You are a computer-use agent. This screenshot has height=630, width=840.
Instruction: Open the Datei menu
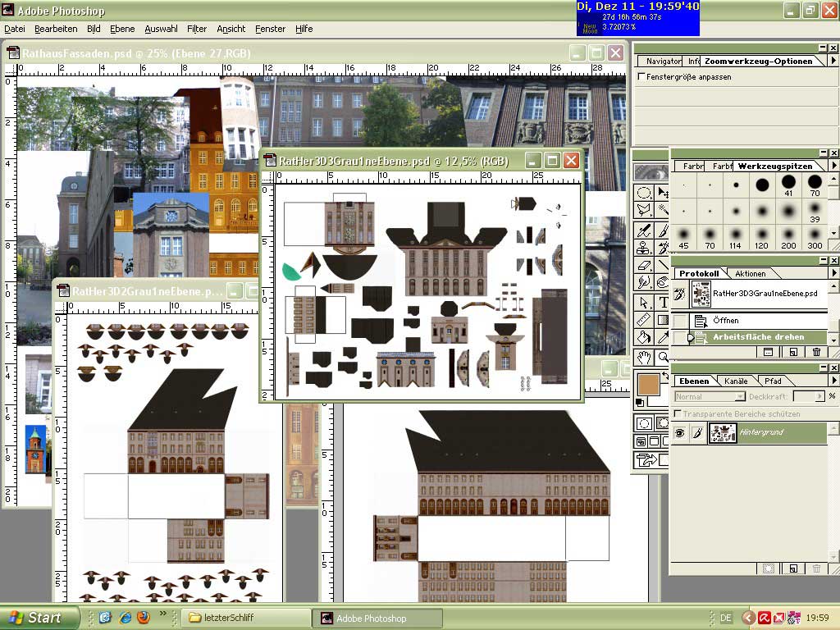click(15, 29)
